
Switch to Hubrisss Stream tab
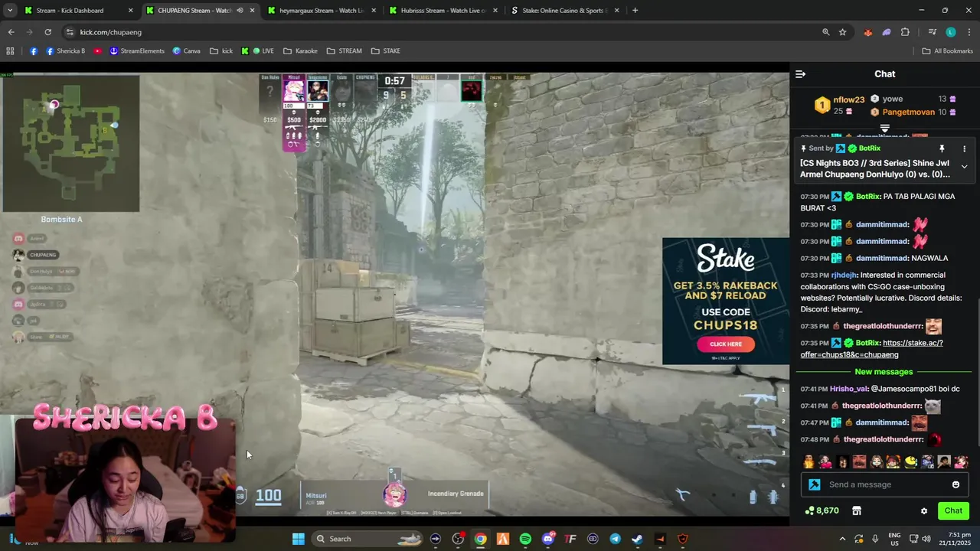[x=443, y=11]
